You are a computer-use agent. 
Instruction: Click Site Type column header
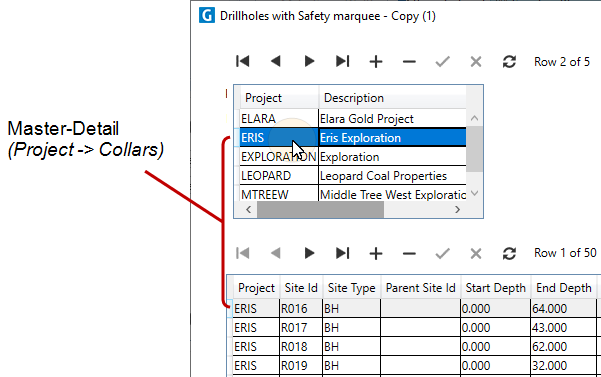point(351,288)
